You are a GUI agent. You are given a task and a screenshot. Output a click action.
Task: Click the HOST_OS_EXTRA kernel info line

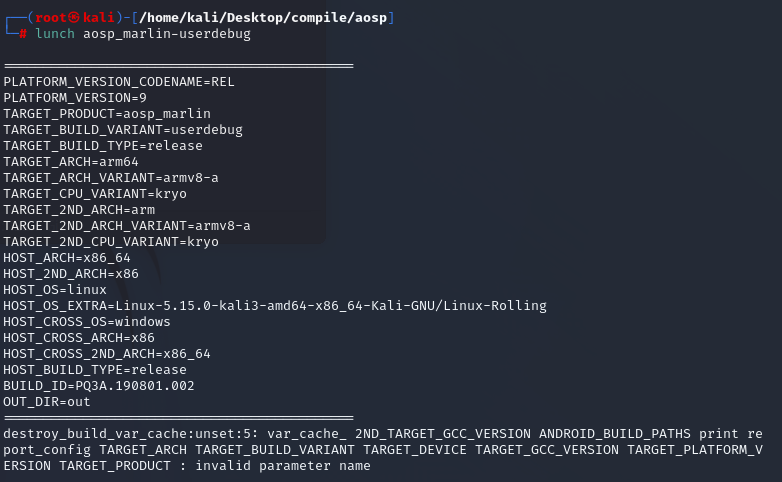click(275, 306)
